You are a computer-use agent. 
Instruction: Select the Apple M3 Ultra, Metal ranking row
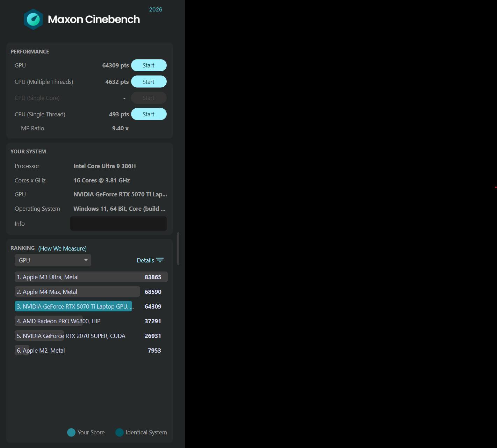point(91,277)
